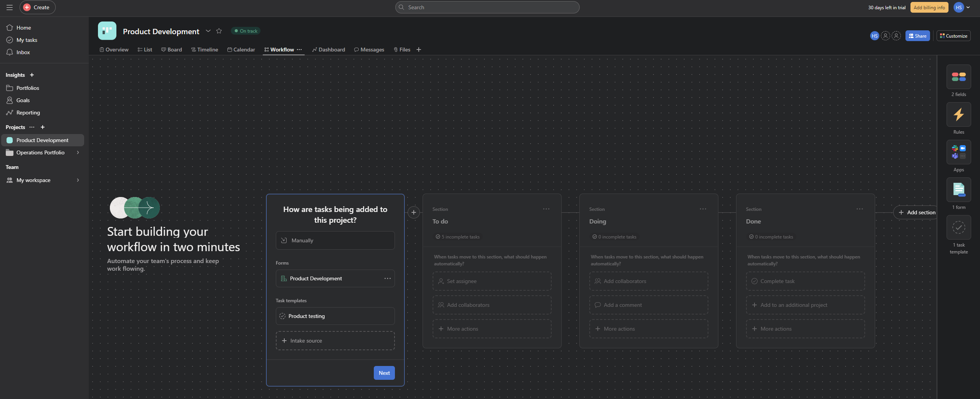The width and height of the screenshot is (980, 399).
Task: Open the task template icon
Action: click(958, 228)
